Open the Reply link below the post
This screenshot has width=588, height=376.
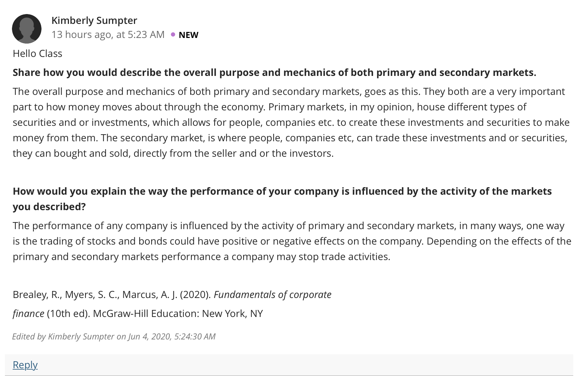[25, 364]
